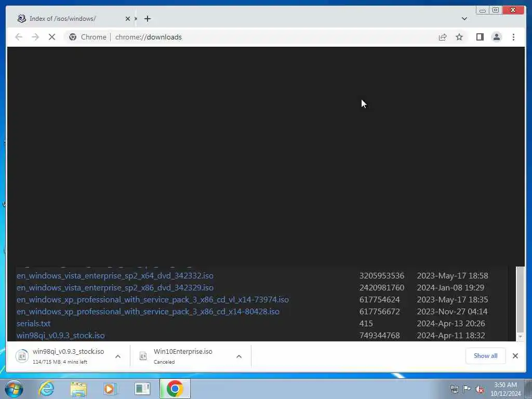Open Chrome's three-dot menu
The width and height of the screenshot is (532, 399).
[x=513, y=37]
